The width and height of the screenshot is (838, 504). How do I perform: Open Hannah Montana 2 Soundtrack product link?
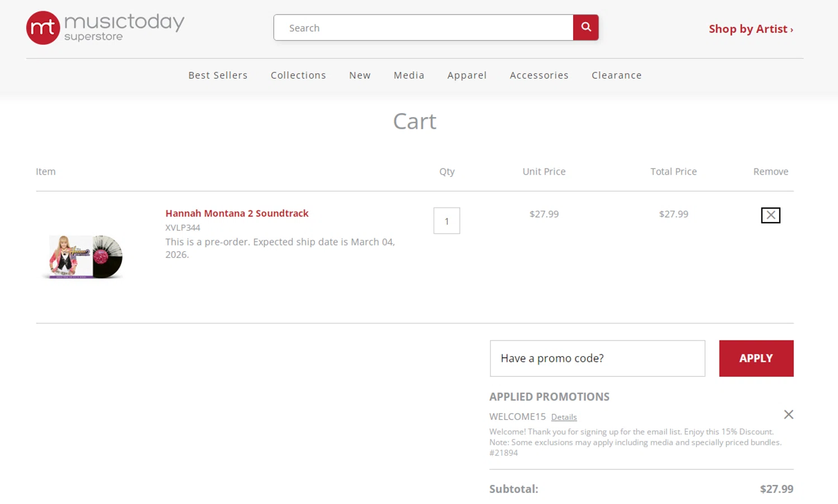click(x=237, y=213)
